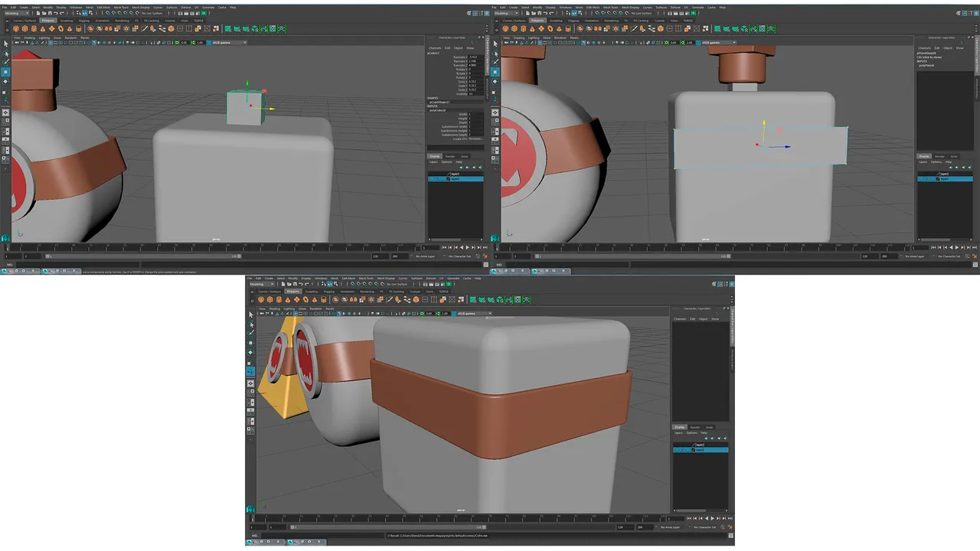Pick the Lasso tool in top-left window toolbox

pyautogui.click(x=6, y=54)
